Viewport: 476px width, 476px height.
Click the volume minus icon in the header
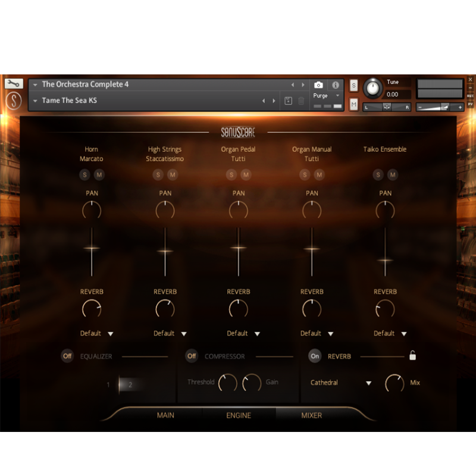[x=420, y=107]
